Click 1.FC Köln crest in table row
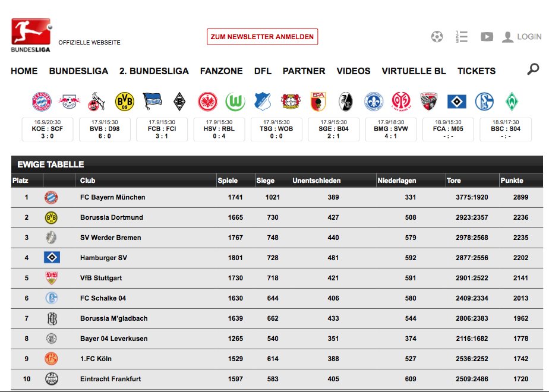Image resolution: width=549 pixels, height=392 pixels. click(51, 359)
